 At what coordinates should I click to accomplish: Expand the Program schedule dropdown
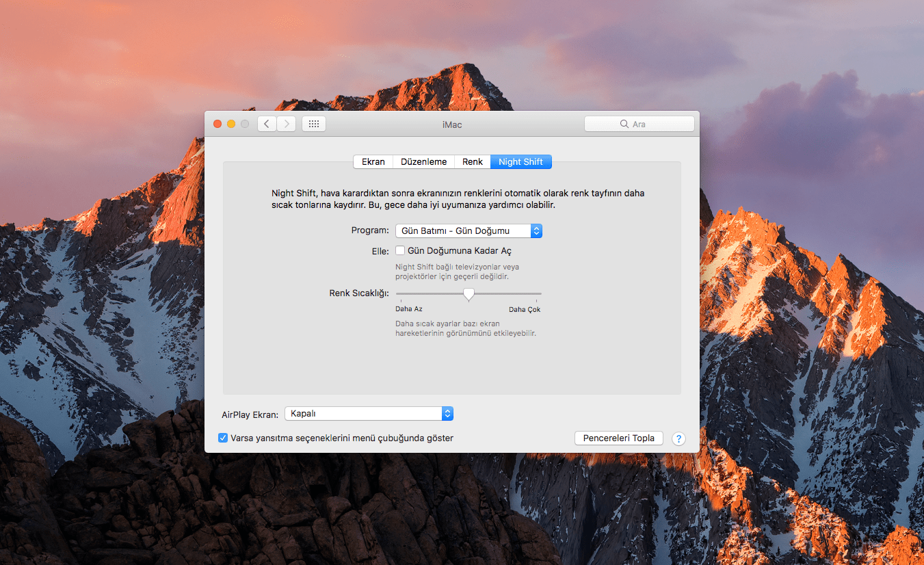[468, 231]
